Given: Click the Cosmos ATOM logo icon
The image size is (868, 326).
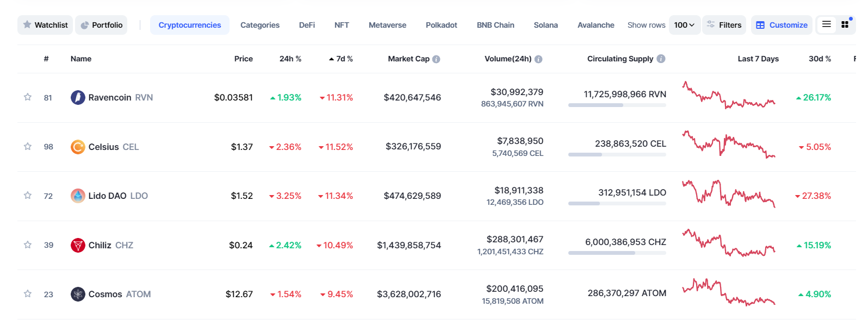Looking at the screenshot, I should (78, 294).
